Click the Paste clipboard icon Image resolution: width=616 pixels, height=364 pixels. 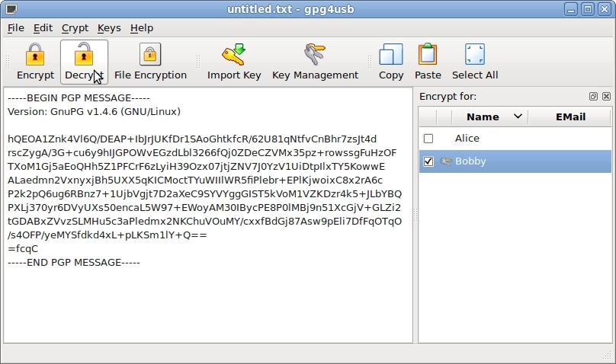(428, 54)
